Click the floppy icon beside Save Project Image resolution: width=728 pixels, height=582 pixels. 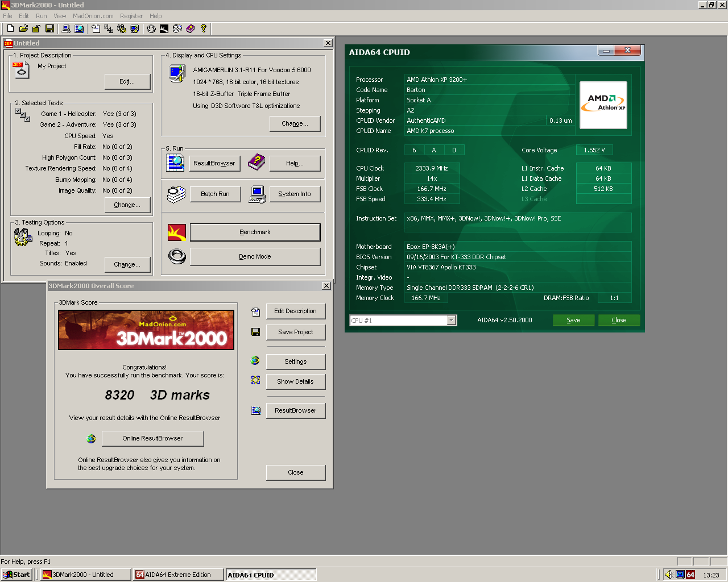tap(255, 332)
